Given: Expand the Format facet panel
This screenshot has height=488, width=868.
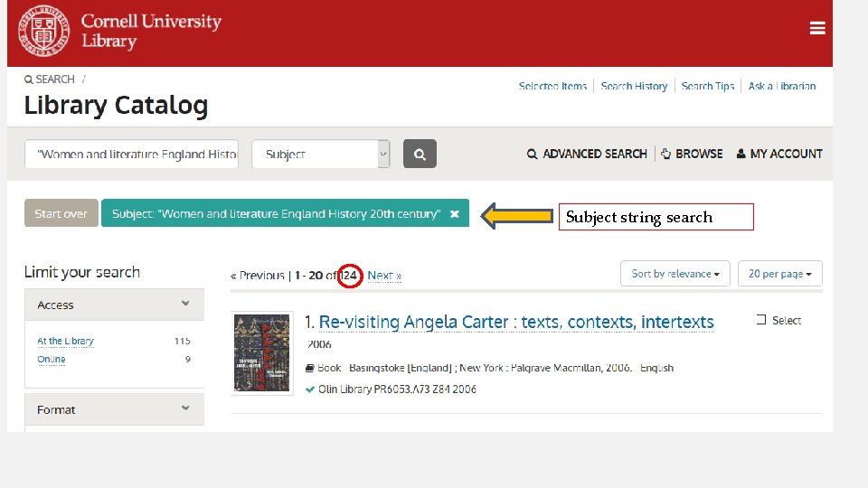Looking at the screenshot, I should [114, 410].
